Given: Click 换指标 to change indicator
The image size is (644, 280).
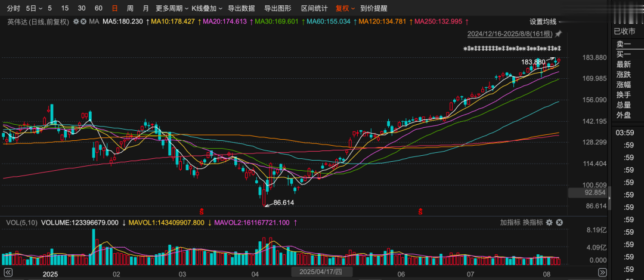Looking at the screenshot, I should point(532,223).
